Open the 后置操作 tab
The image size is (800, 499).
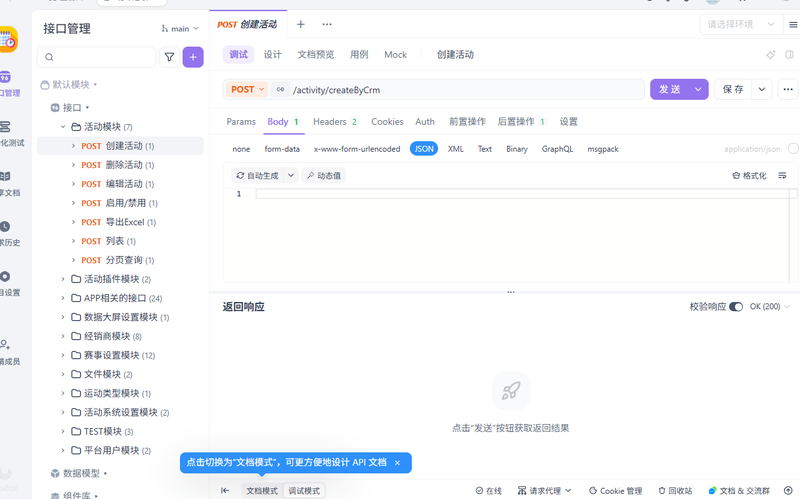pyautogui.click(x=521, y=121)
